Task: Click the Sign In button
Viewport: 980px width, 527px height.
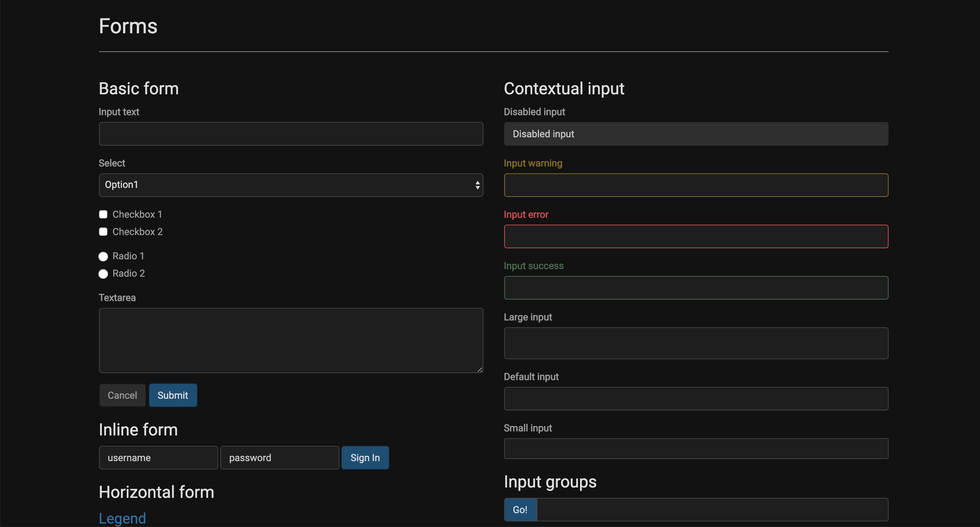Action: [365, 458]
